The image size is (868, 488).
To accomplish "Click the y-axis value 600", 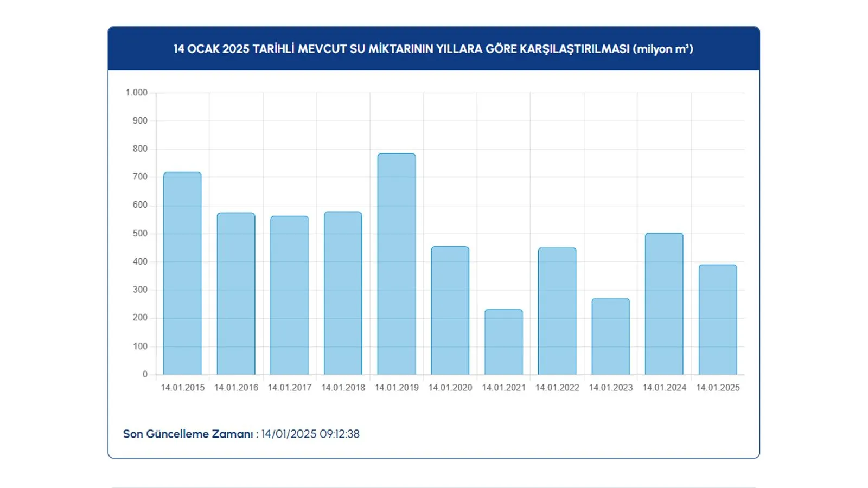I will point(140,205).
